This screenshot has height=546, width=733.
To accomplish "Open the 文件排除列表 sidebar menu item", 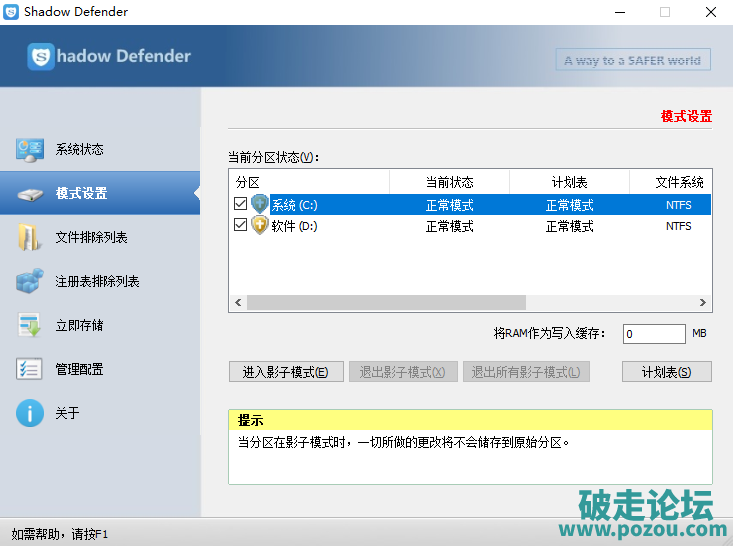I will click(x=91, y=238).
